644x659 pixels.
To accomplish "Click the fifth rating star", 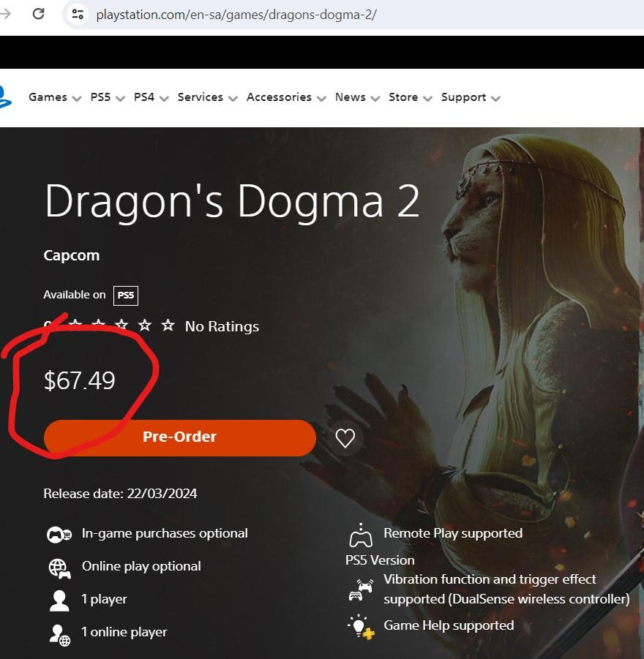I will coord(168,325).
